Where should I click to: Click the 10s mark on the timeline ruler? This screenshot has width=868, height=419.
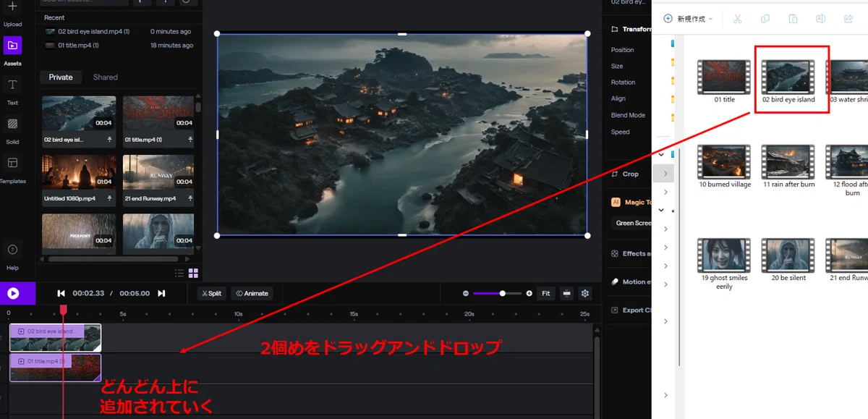[238, 314]
